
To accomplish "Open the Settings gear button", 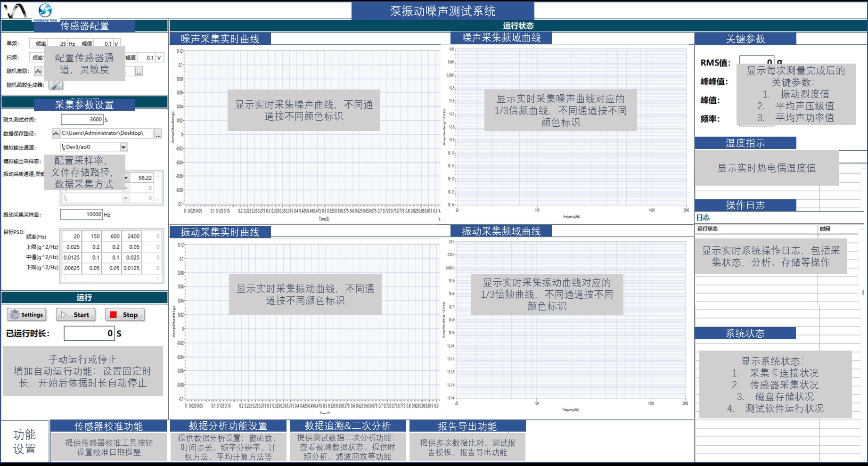I will pyautogui.click(x=27, y=315).
